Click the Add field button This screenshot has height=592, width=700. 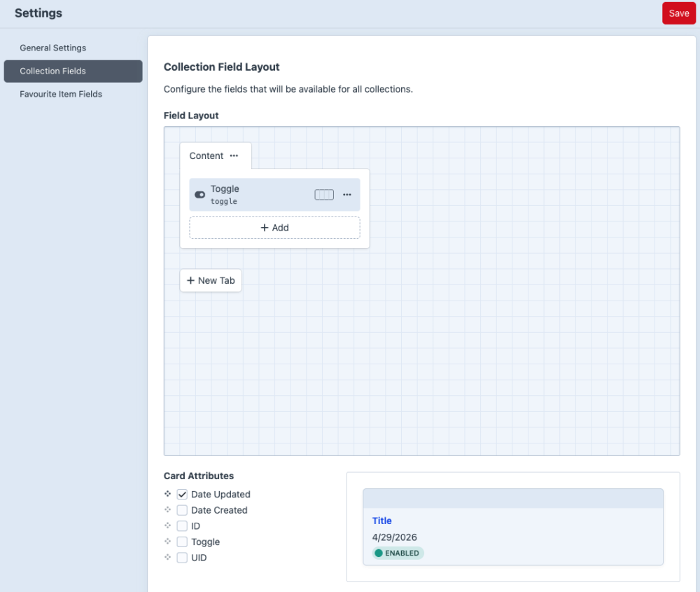coord(274,228)
